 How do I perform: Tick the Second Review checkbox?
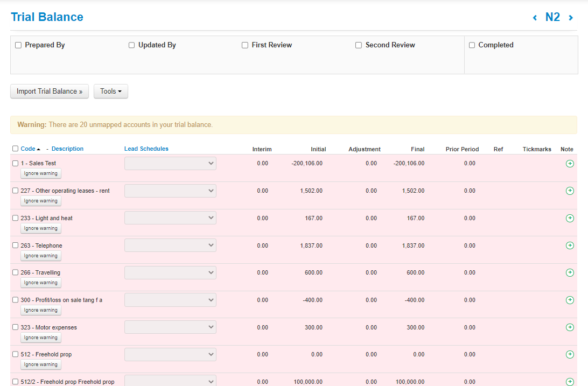[x=359, y=45]
